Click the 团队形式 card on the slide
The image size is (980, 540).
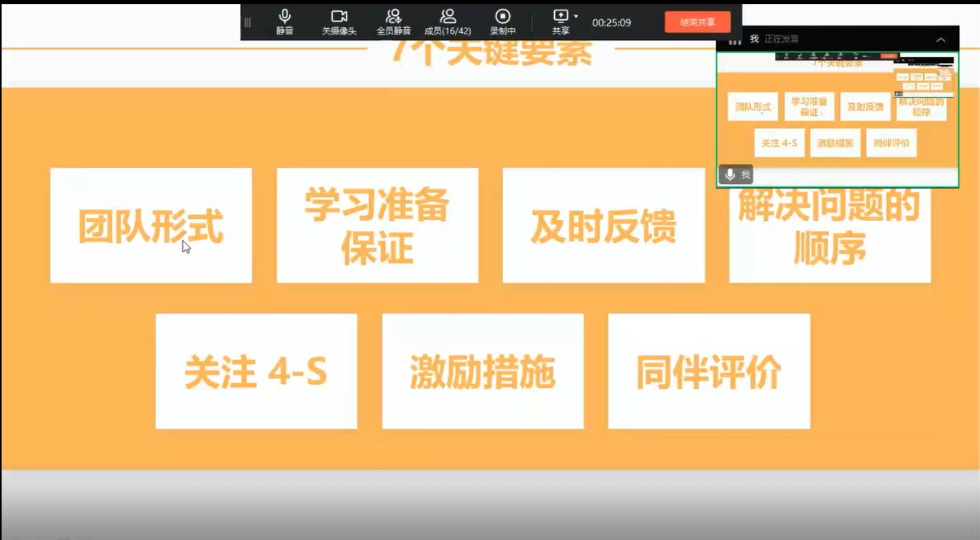[x=151, y=226]
